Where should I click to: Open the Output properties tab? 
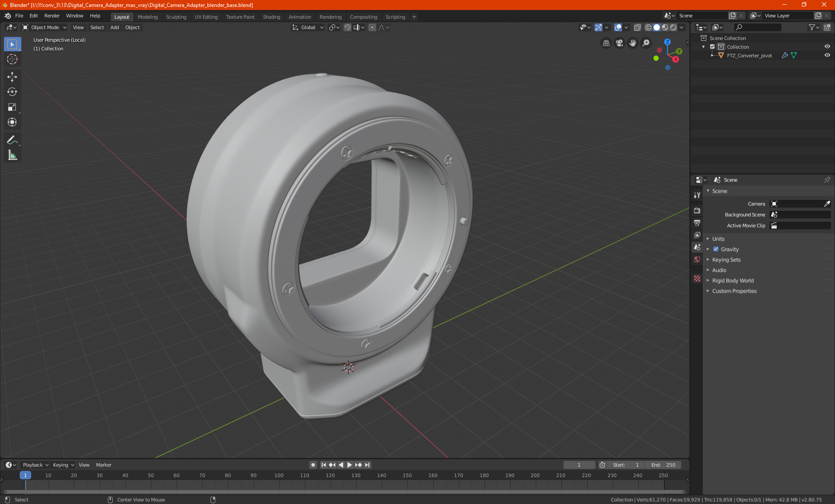tap(697, 222)
